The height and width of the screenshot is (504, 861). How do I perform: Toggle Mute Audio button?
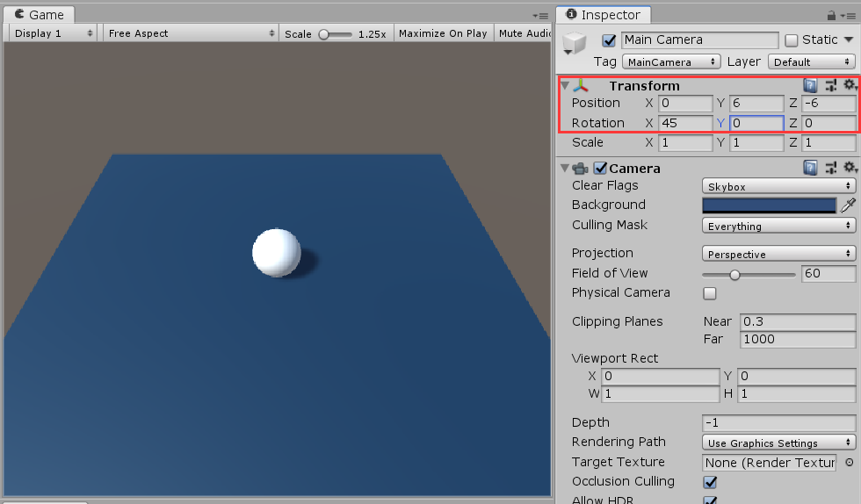524,33
